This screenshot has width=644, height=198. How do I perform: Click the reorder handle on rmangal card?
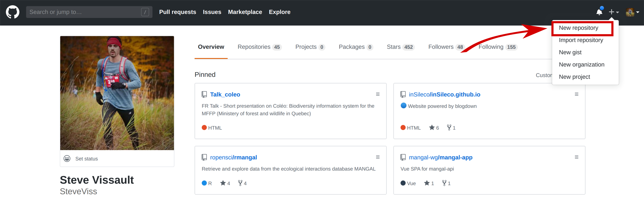(378, 157)
